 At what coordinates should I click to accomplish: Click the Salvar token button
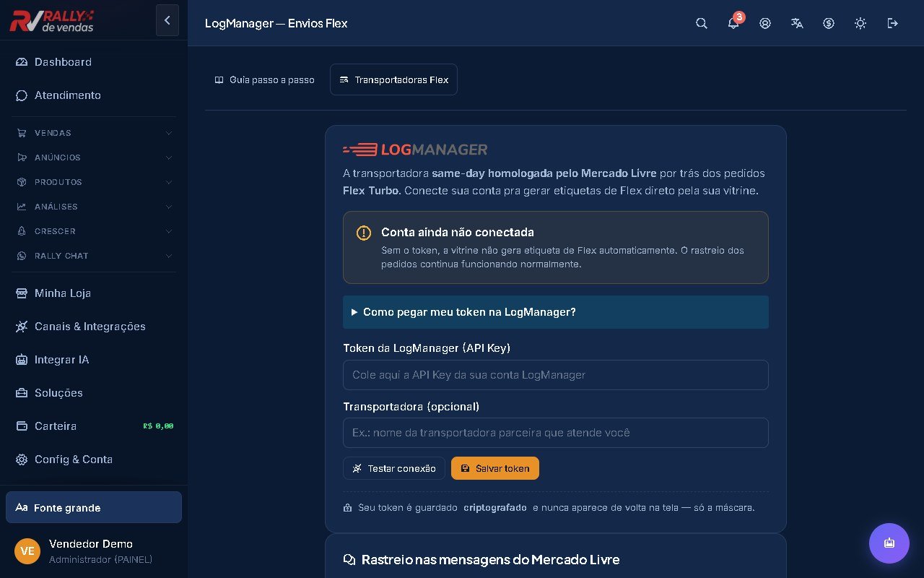pyautogui.click(x=495, y=468)
